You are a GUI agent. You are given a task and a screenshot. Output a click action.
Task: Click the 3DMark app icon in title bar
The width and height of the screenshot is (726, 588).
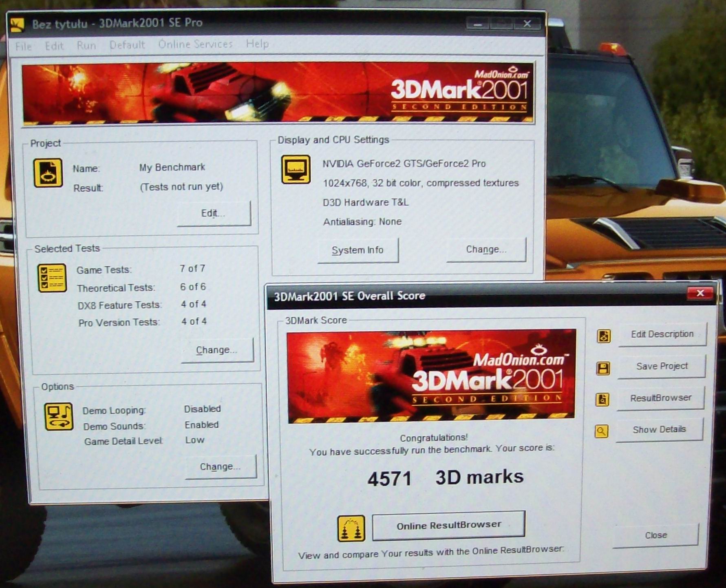pyautogui.click(x=17, y=25)
